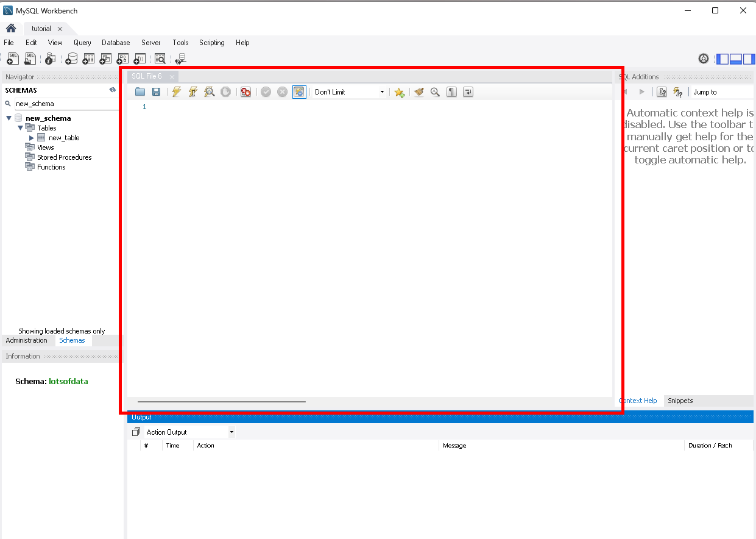The image size is (756, 539).
Task: Beautify the query with broom icon
Action: (419, 92)
